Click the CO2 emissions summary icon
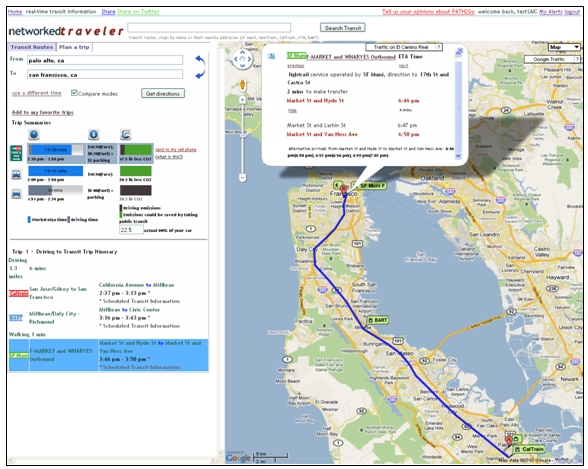Image resolution: width=588 pixels, height=469 pixels. click(126, 135)
